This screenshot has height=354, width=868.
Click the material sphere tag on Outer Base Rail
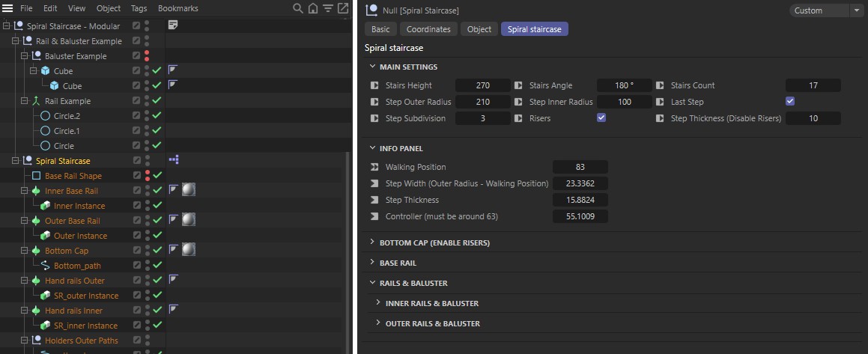(x=189, y=220)
